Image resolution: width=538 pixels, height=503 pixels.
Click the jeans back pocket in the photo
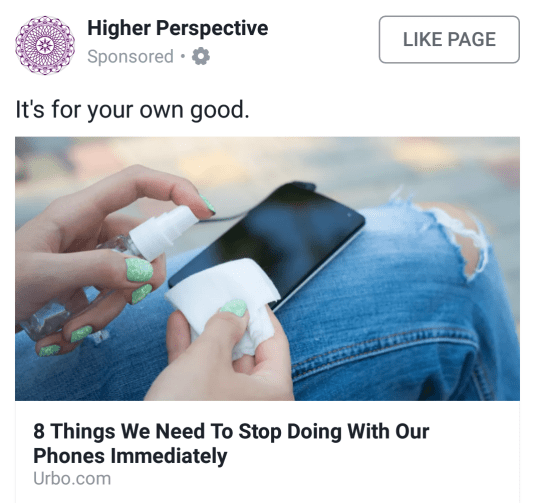click(x=395, y=364)
